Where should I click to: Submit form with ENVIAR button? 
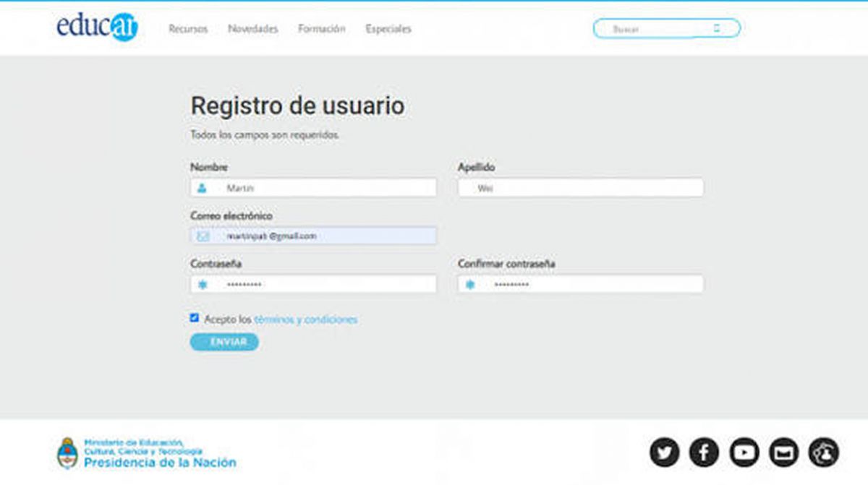tap(224, 342)
